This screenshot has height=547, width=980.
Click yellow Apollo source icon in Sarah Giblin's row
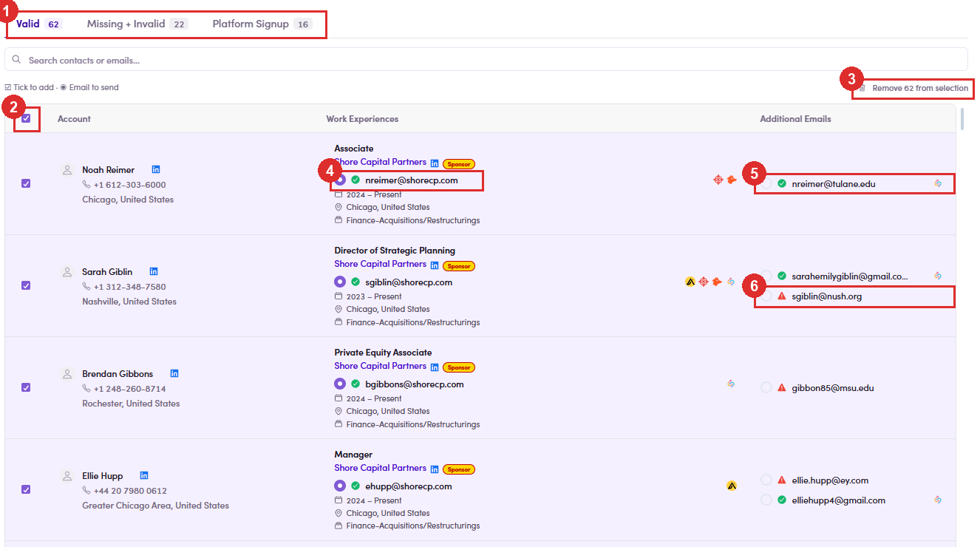point(690,282)
